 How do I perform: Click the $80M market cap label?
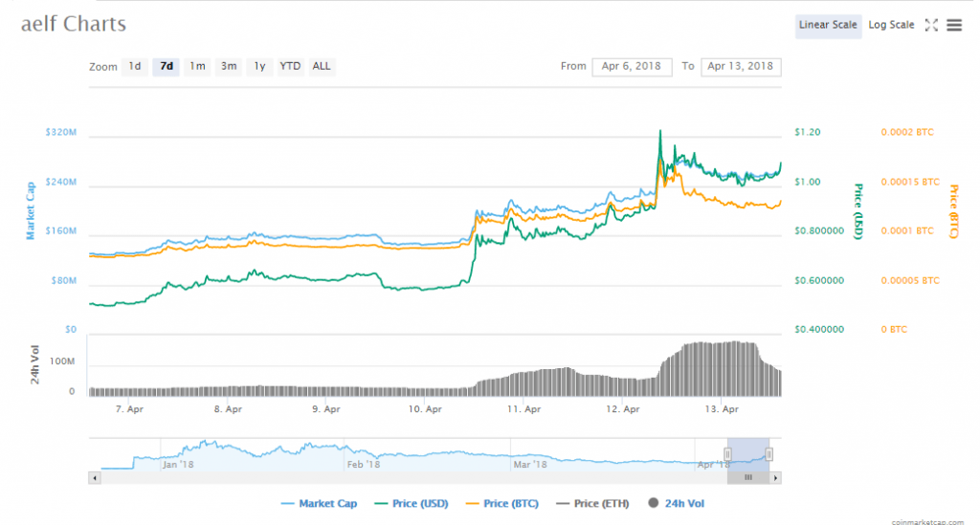click(x=64, y=281)
